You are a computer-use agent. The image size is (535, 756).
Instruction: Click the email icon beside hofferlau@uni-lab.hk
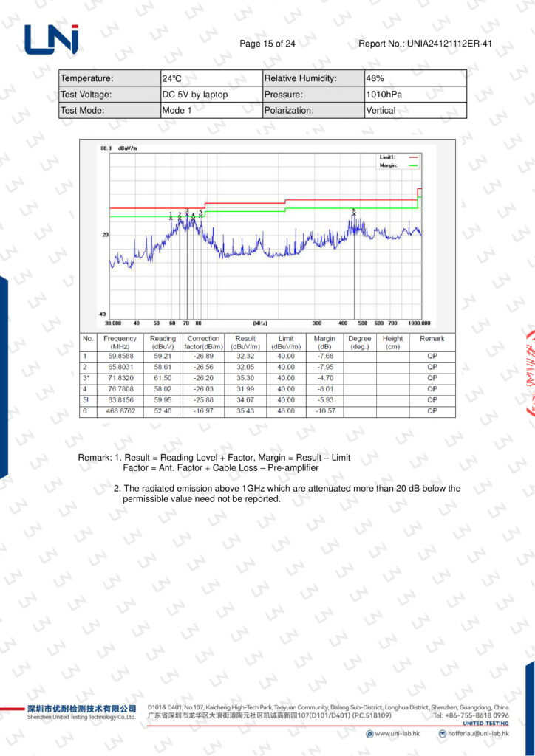442,733
